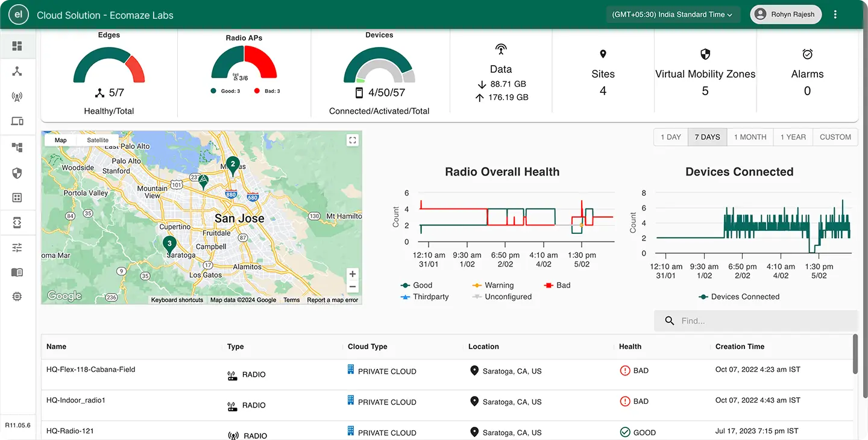This screenshot has height=440, width=868.
Task: Open the chip hardware icon in sidebar
Action: click(17, 297)
